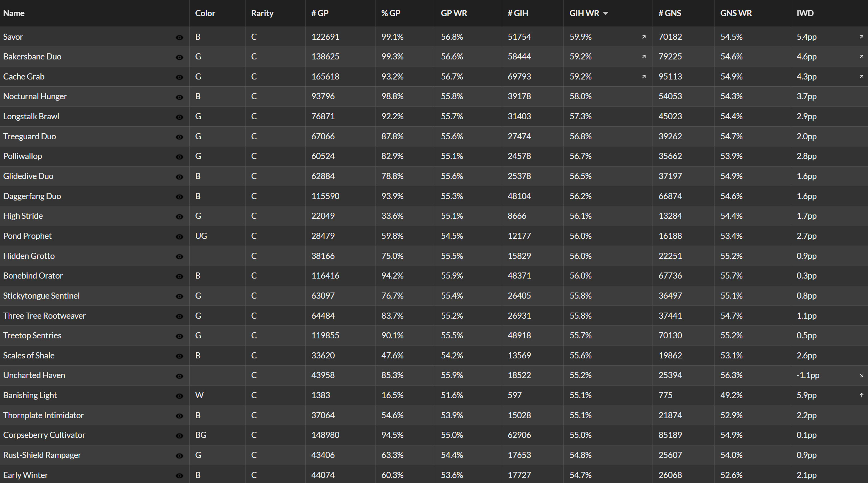Screen dimensions: 868x483
Task: Select the Color column header
Action: 205,13
